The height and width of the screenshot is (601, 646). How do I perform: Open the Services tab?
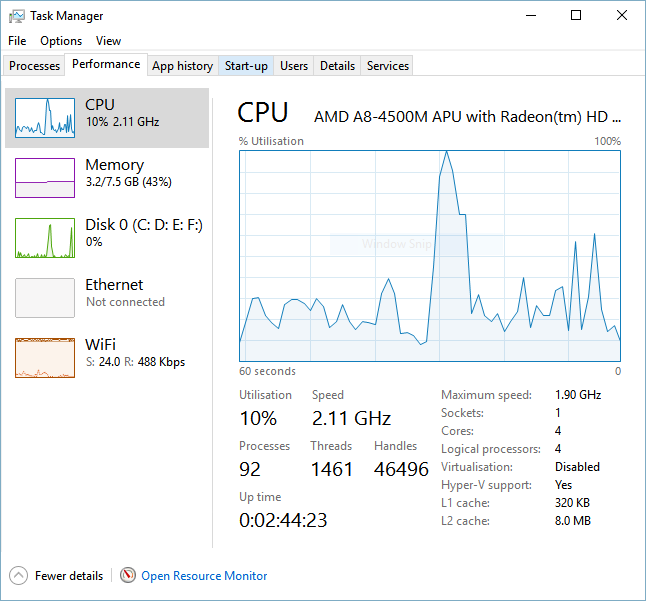[388, 66]
